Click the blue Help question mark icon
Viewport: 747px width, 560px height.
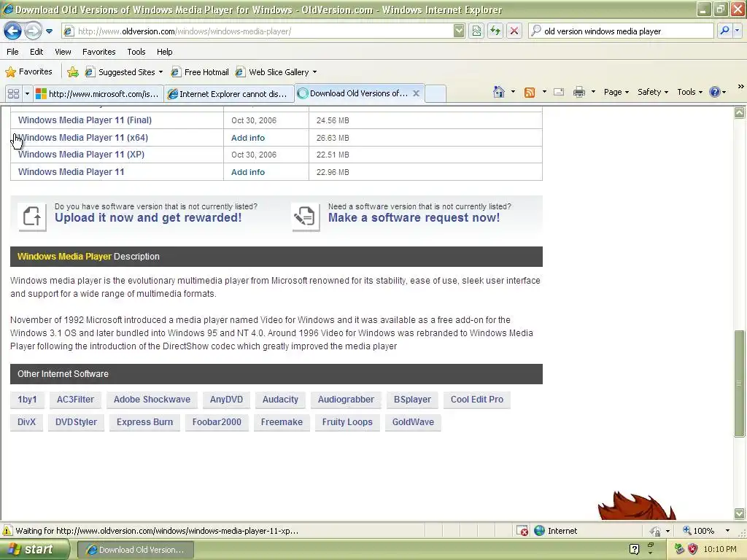point(715,93)
